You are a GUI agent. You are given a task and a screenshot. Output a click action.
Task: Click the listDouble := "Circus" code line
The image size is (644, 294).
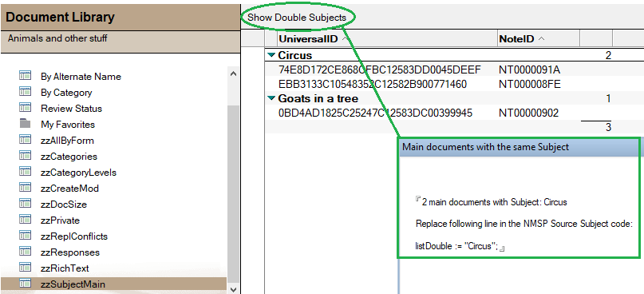coord(456,246)
